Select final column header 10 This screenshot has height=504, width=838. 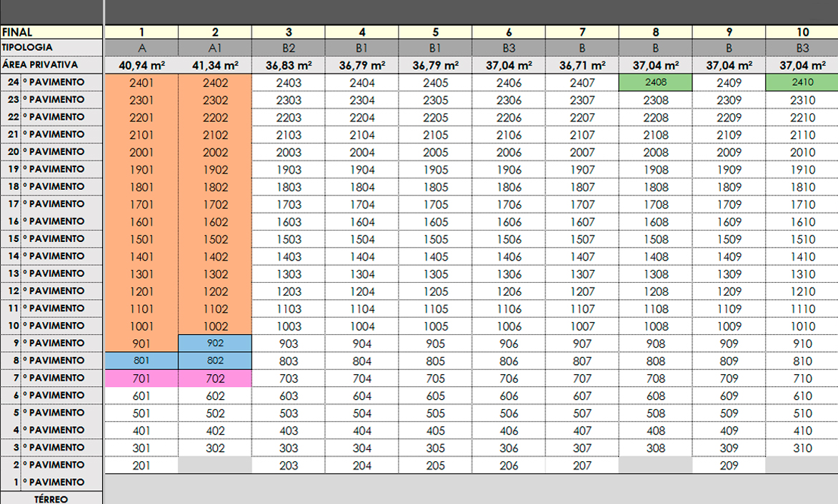click(x=802, y=32)
